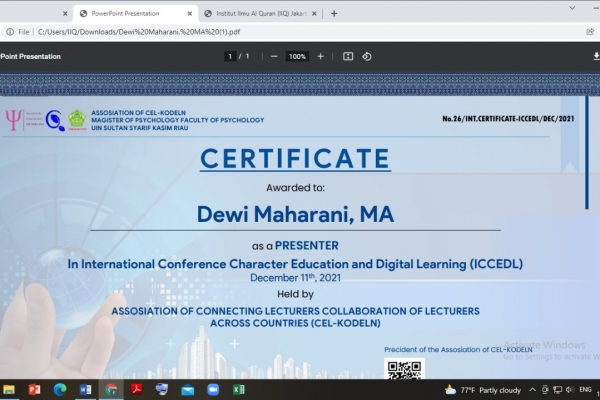Click the share icon in address bar
The height and width of the screenshot is (400, 600).
[x=590, y=32]
